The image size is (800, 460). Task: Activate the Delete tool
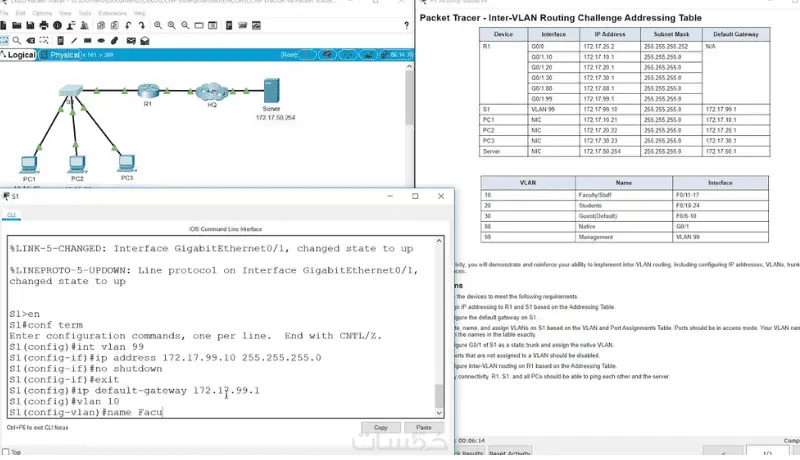click(x=31, y=40)
